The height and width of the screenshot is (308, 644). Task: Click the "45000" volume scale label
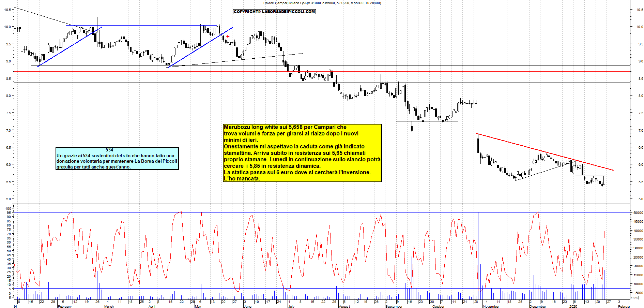pos(638,222)
